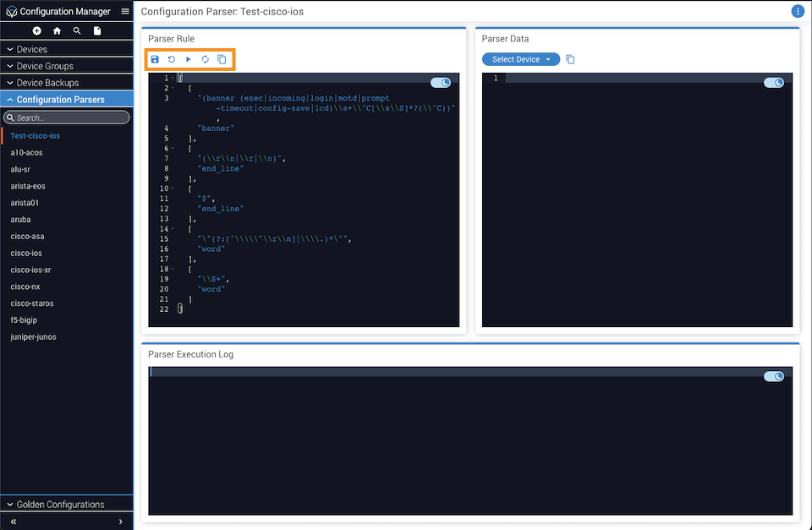812x530 pixels.
Task: Go to Home via house icon
Action: point(57,30)
